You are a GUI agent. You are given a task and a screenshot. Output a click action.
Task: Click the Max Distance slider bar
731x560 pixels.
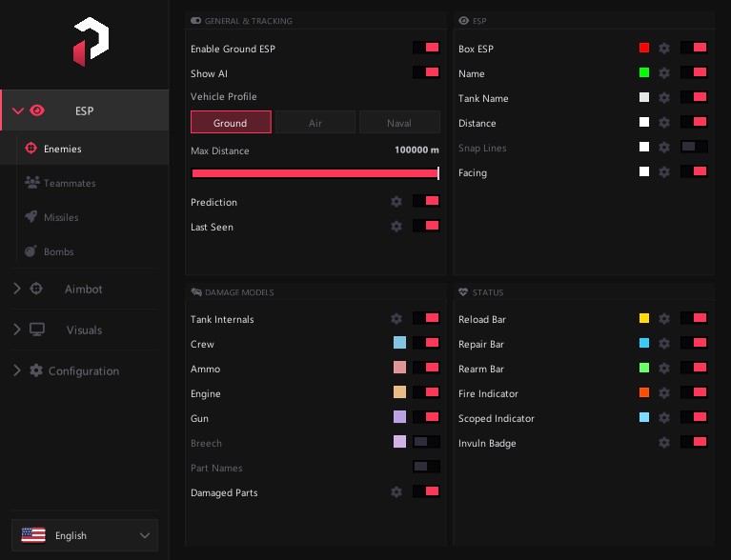(x=315, y=173)
